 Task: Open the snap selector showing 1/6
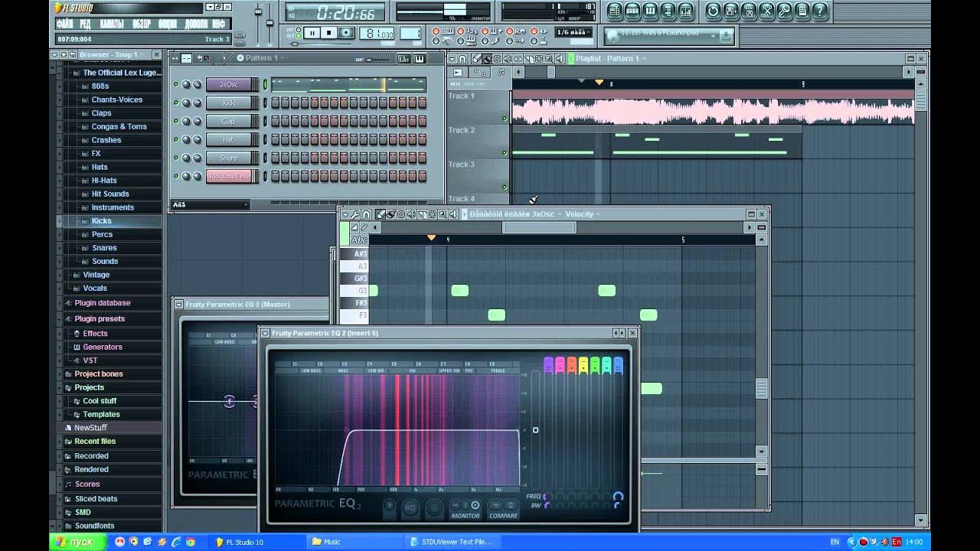point(572,32)
